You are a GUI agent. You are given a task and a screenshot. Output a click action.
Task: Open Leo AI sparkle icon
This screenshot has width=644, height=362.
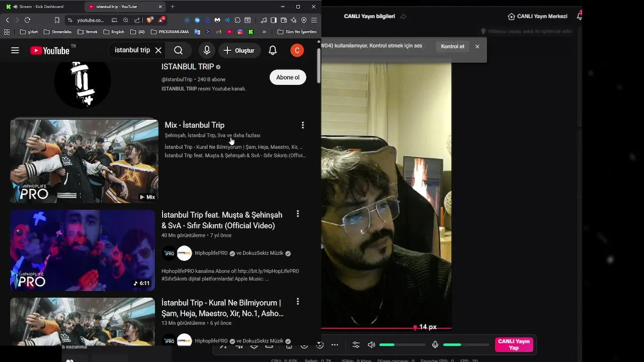(294, 20)
